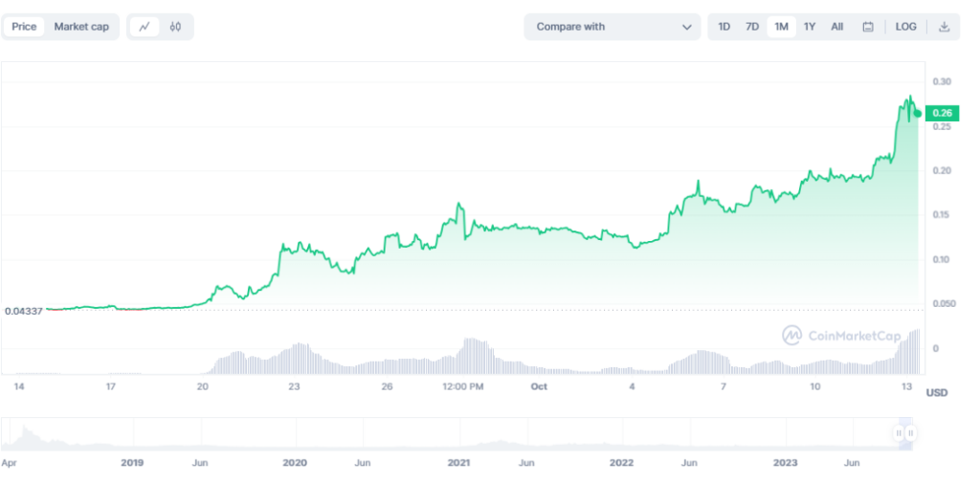980x483 pixels.
Task: Switch to line chart view icon
Action: point(145,27)
